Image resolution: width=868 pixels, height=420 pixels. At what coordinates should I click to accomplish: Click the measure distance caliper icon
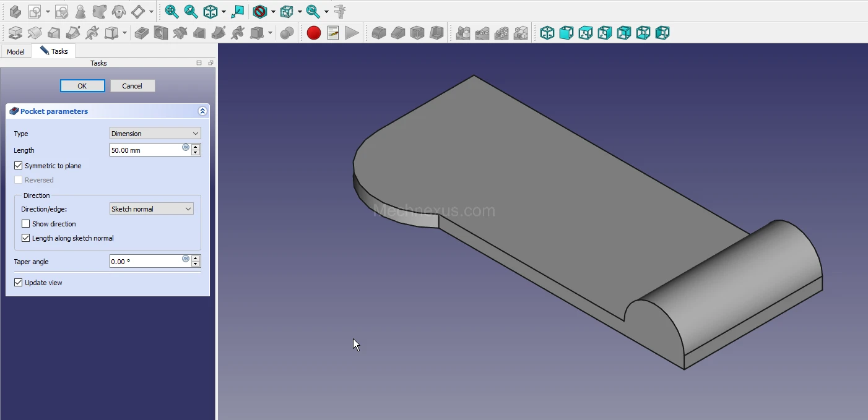click(340, 11)
